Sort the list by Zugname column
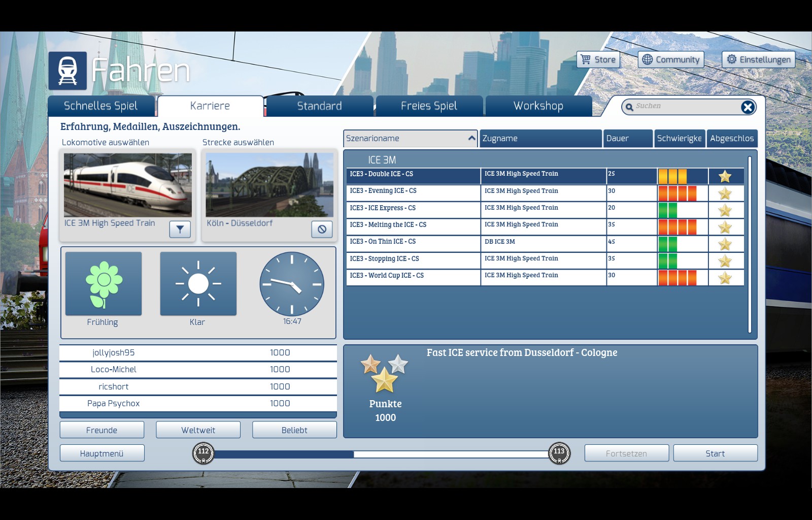Viewport: 812px width, 520px height. point(541,138)
